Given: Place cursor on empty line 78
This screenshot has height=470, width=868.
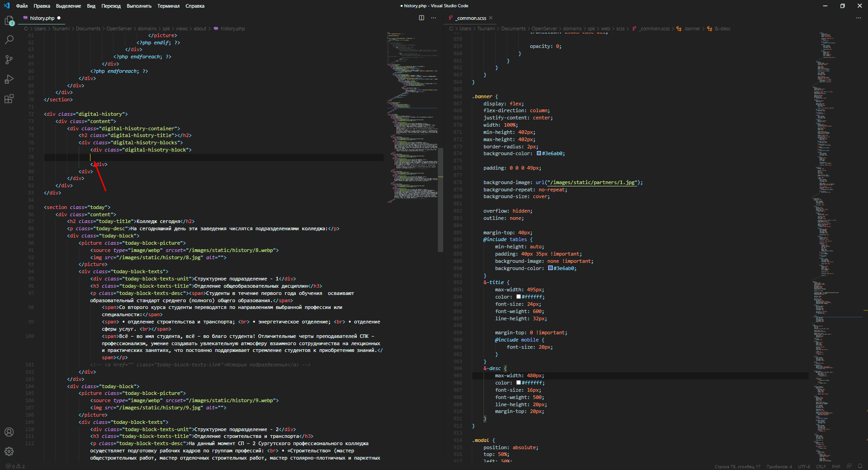Looking at the screenshot, I should (213, 157).
